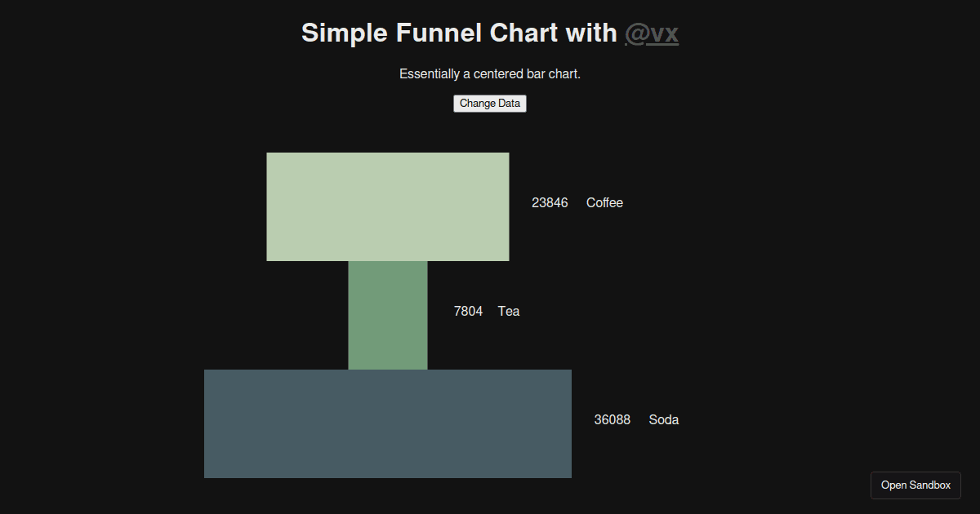Click the 23846 value label
This screenshot has width=980, height=514.
click(550, 202)
